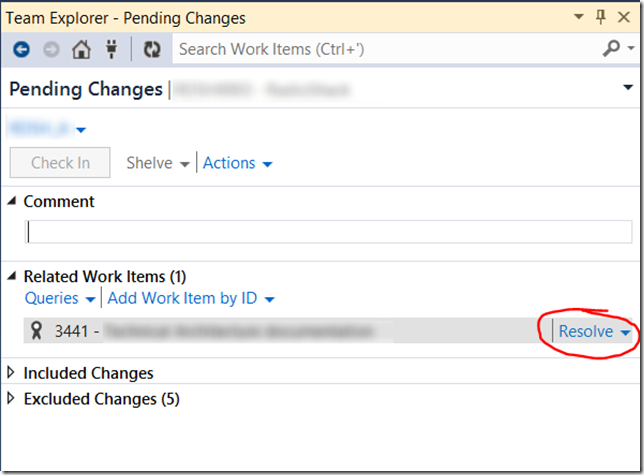Click the Refresh icon in toolbar
This screenshot has width=644, height=475.
click(x=152, y=49)
